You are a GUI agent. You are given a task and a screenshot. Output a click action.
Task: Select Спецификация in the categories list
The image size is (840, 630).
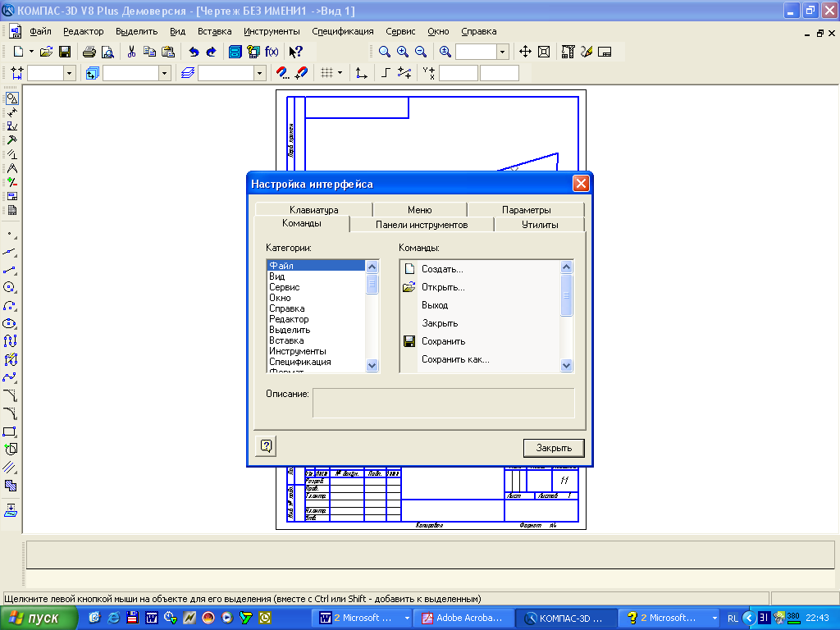pos(316,362)
